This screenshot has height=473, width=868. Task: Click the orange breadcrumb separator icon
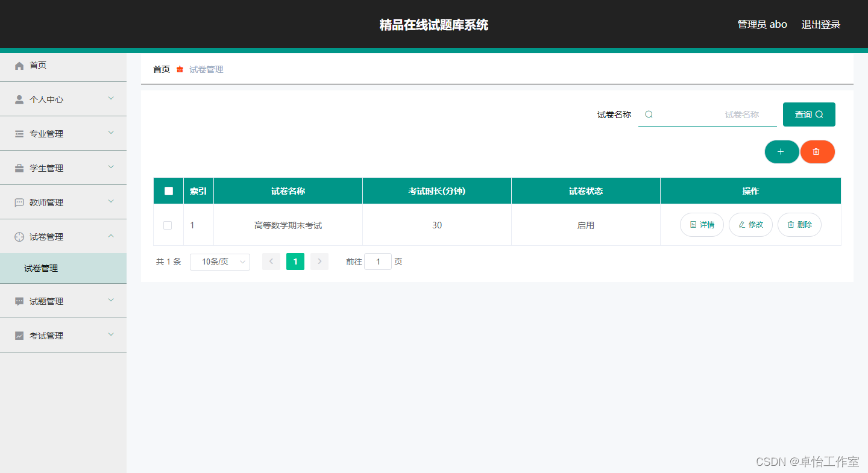pos(180,69)
